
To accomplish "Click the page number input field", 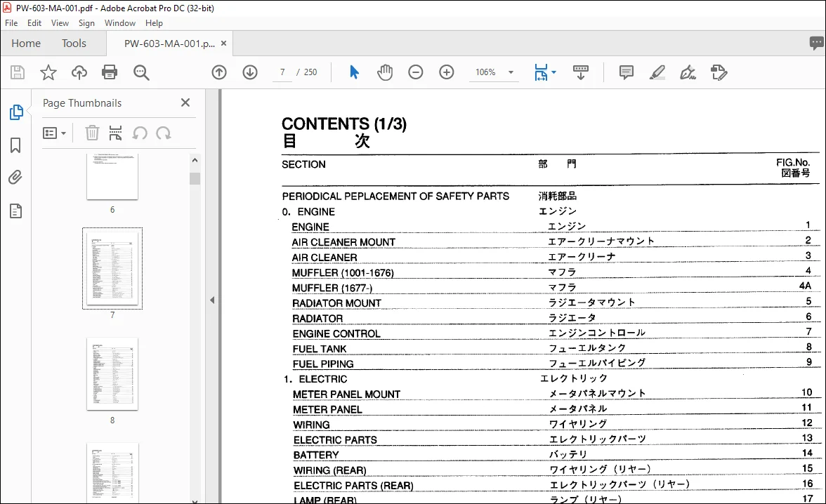I will click(283, 72).
